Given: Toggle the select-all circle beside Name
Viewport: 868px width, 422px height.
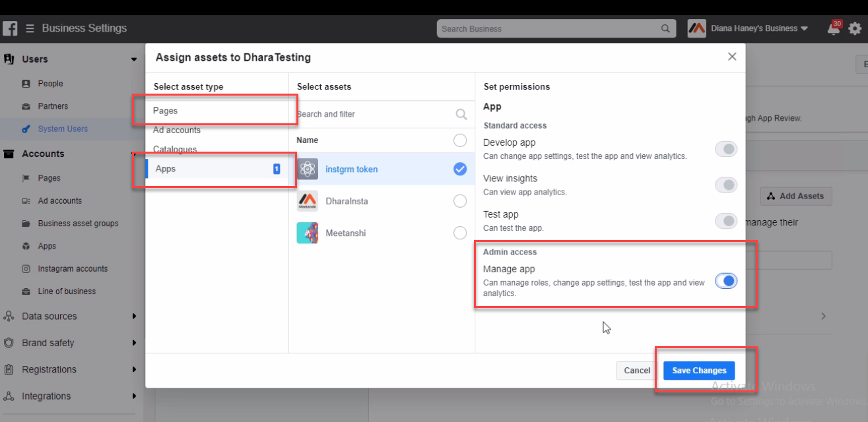Looking at the screenshot, I should click(x=460, y=140).
